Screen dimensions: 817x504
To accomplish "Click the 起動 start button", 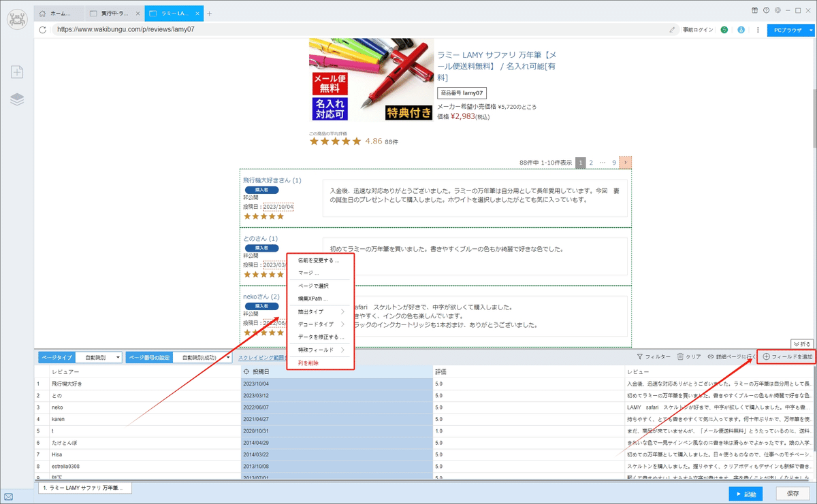I will coord(745,494).
